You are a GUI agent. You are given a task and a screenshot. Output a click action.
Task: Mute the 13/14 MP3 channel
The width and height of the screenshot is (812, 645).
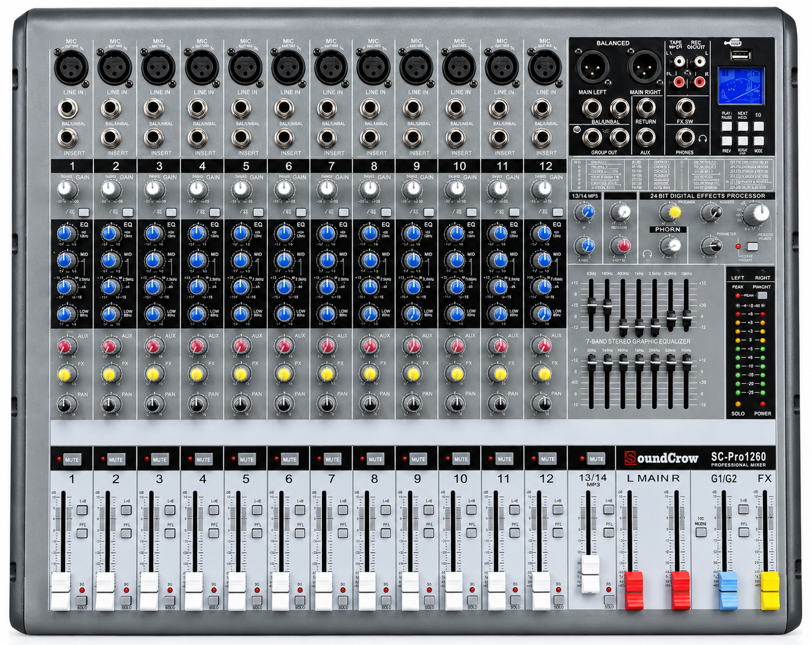[596, 459]
